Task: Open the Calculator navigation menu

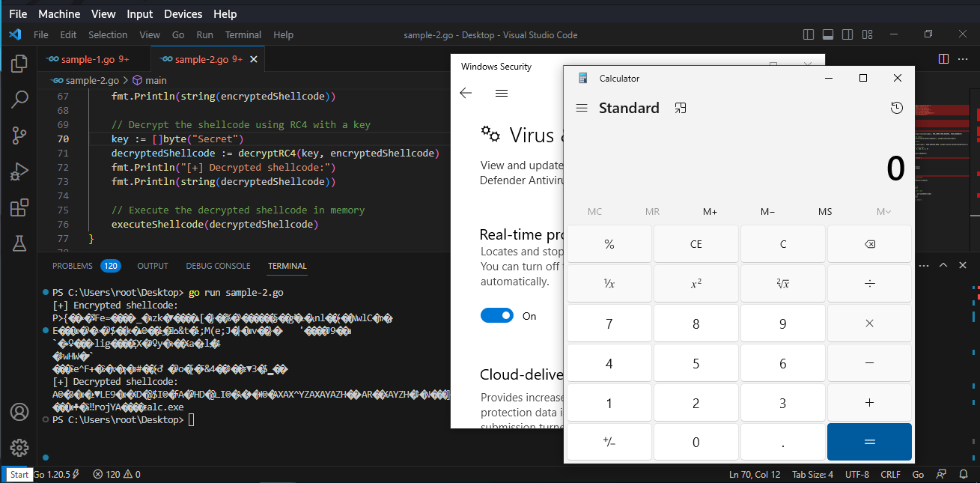Action: [x=582, y=109]
